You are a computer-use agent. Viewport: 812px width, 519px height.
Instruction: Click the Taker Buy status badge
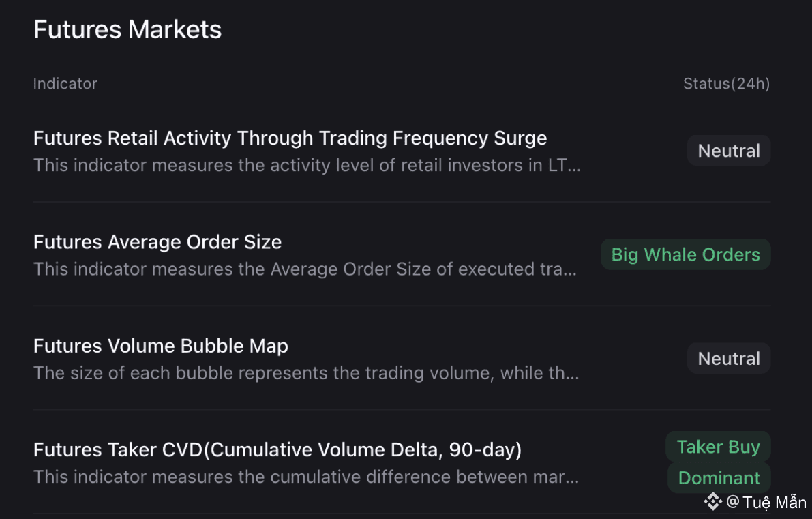coord(718,447)
